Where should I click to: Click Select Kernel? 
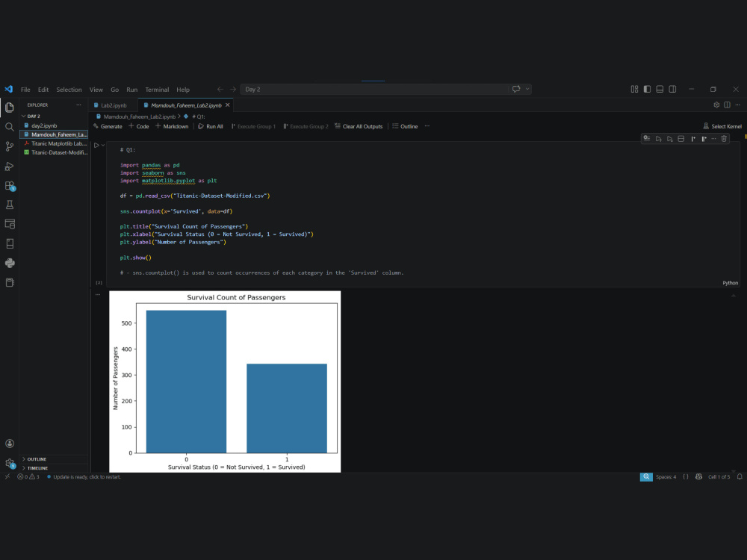(x=722, y=126)
